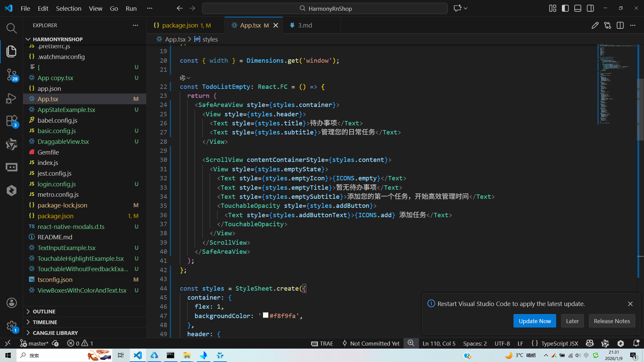This screenshot has height=362, width=644.
Task: Click the Release Notes button
Action: point(612,321)
